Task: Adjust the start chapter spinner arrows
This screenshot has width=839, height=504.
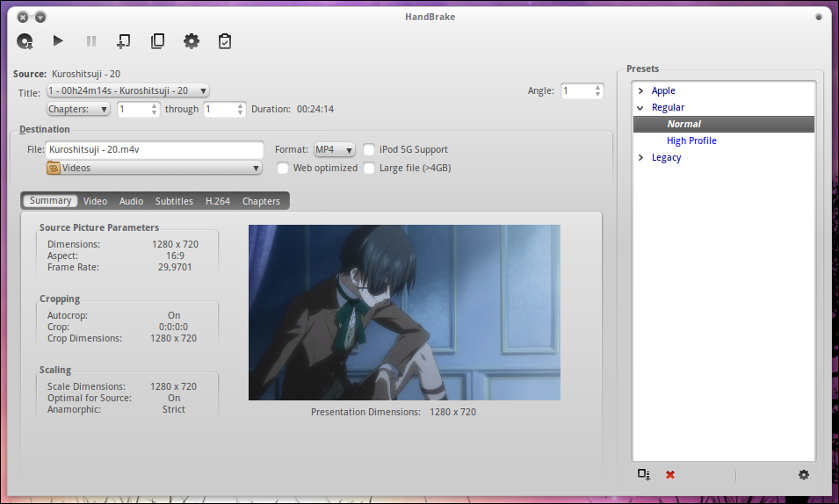Action: [x=154, y=109]
